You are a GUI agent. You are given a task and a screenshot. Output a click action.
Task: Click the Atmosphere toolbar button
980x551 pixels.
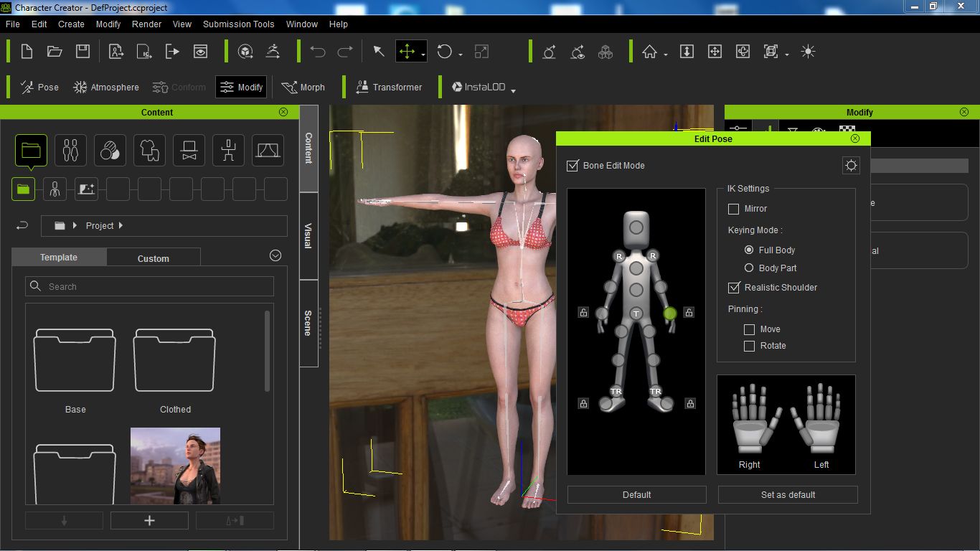(x=106, y=87)
